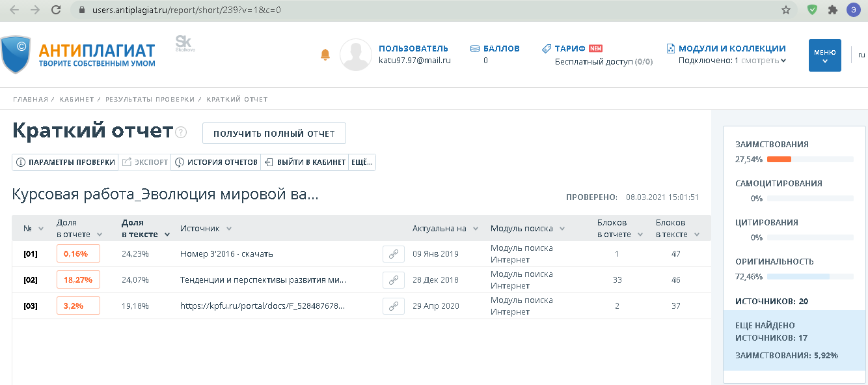Open 'Параметры проверки' toolbar item

coord(65,162)
